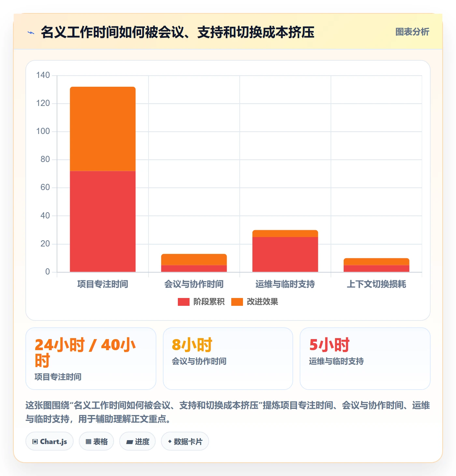Click the 5小时 data card value
Viewport: 456px width, 476px height.
(329, 345)
